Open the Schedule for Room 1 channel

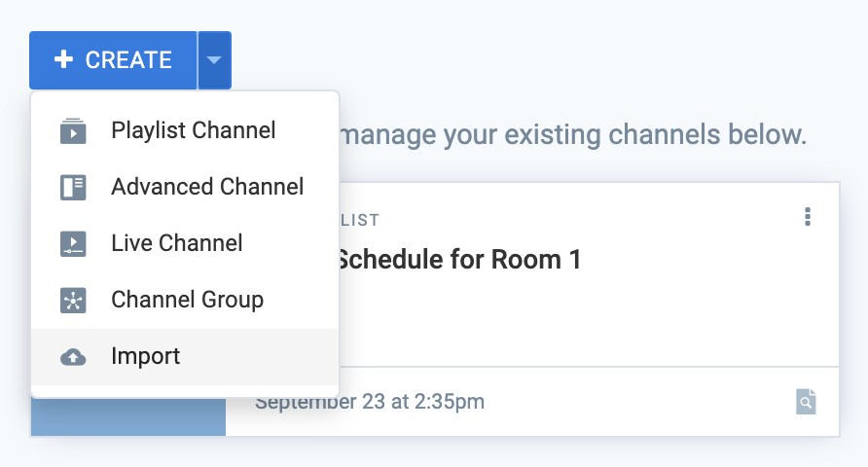coord(457,260)
